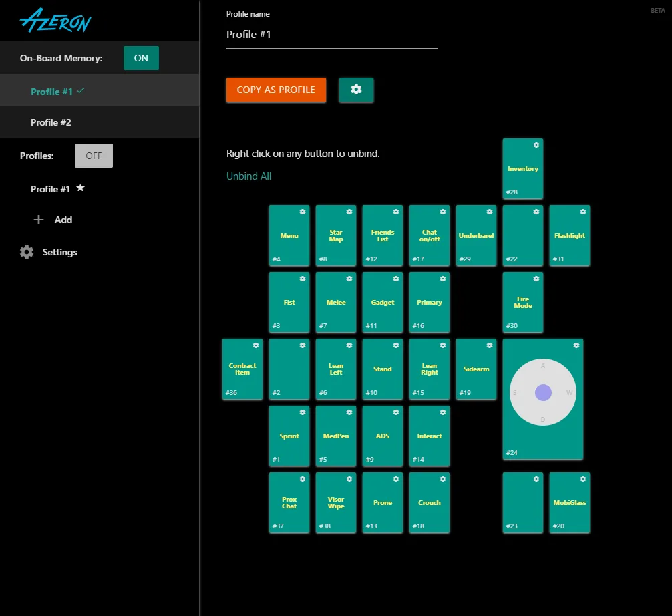
Task: Click the Visor Wipe button #38
Action: click(336, 503)
